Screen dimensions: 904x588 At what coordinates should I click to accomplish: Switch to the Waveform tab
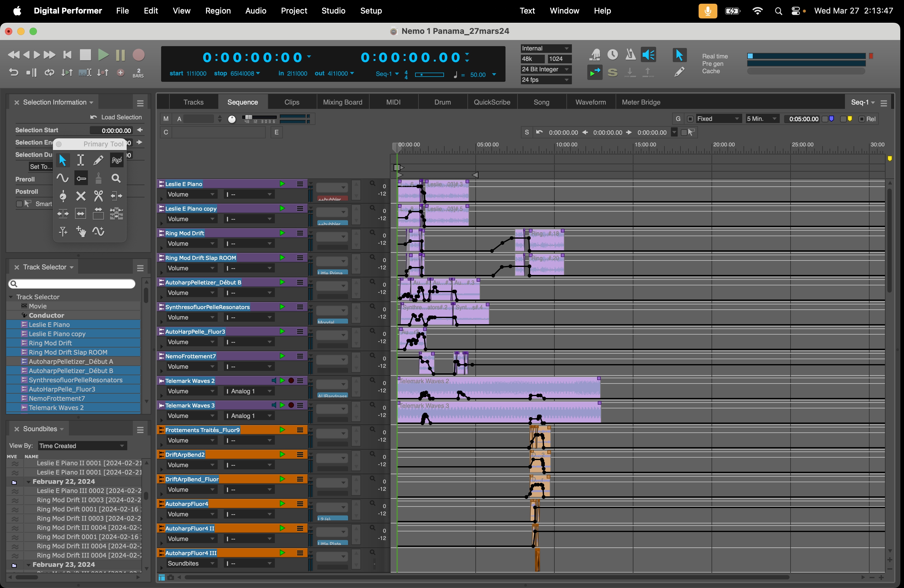point(591,102)
